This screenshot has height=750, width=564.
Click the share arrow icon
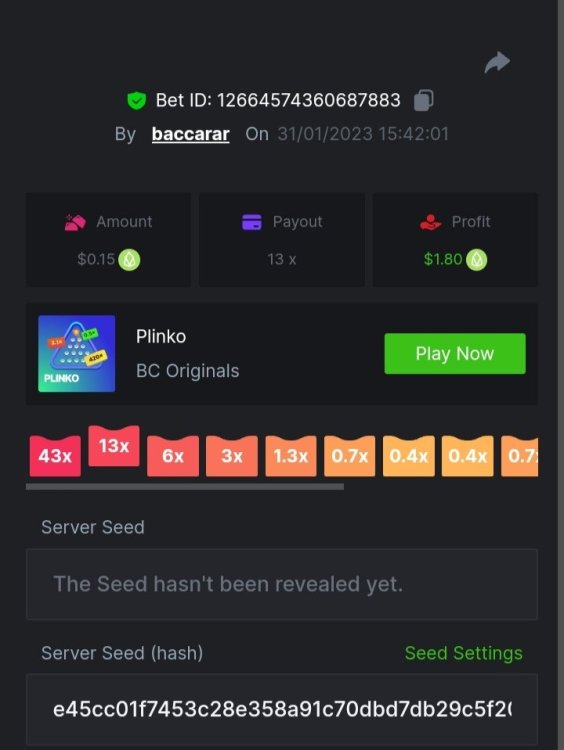click(x=497, y=63)
